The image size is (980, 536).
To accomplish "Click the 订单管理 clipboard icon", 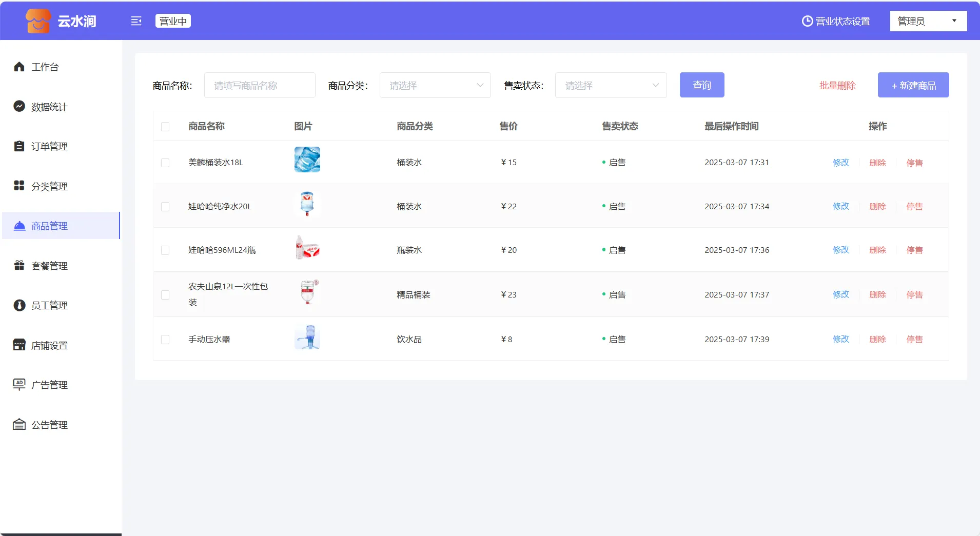I will pyautogui.click(x=19, y=146).
